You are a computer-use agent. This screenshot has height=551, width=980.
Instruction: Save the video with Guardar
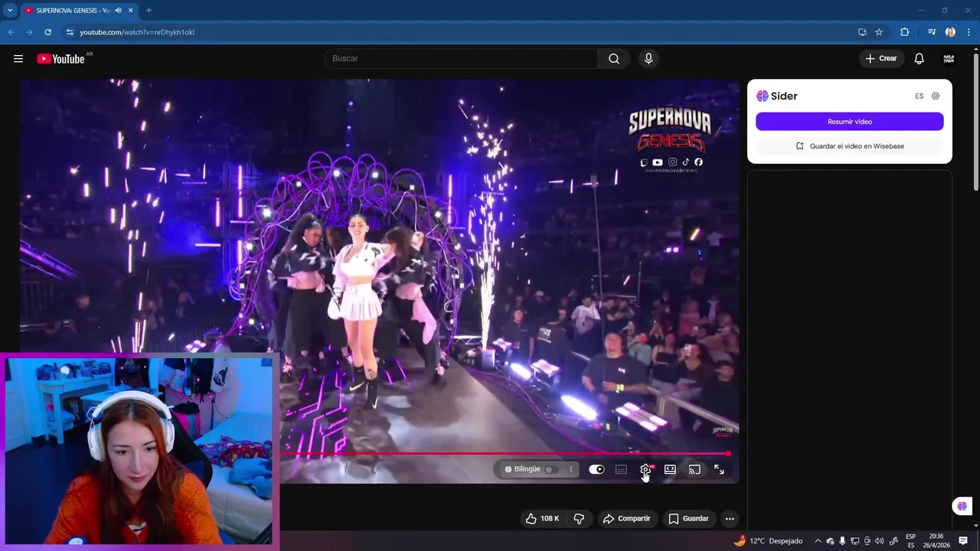[x=688, y=518]
